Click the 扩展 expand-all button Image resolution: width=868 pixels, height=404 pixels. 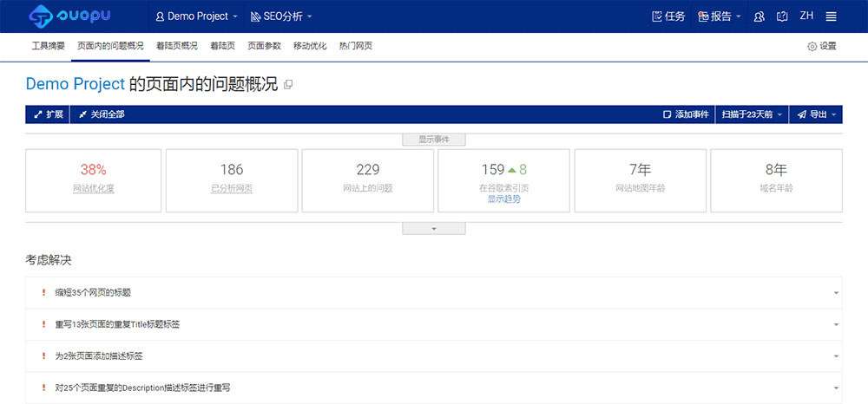48,114
